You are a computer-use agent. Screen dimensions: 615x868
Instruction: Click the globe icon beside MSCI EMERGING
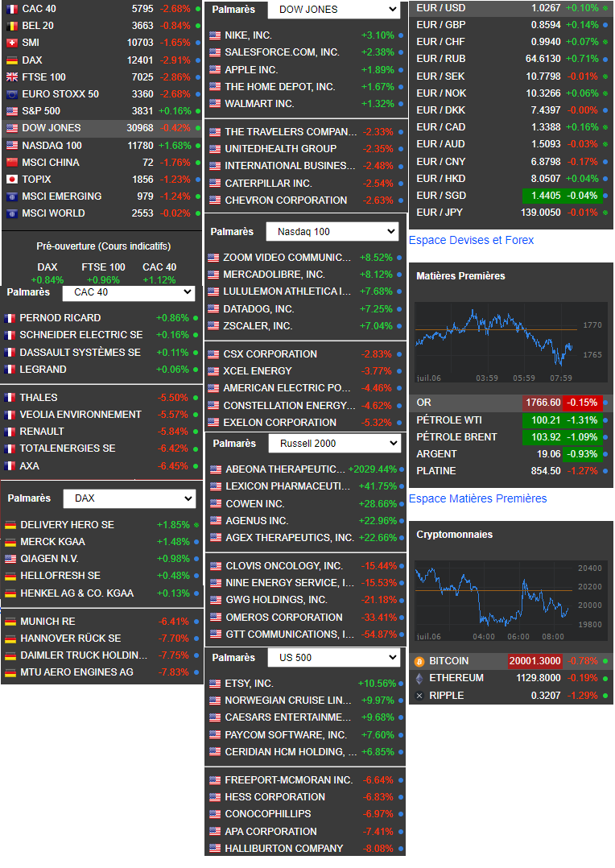pos(11,196)
